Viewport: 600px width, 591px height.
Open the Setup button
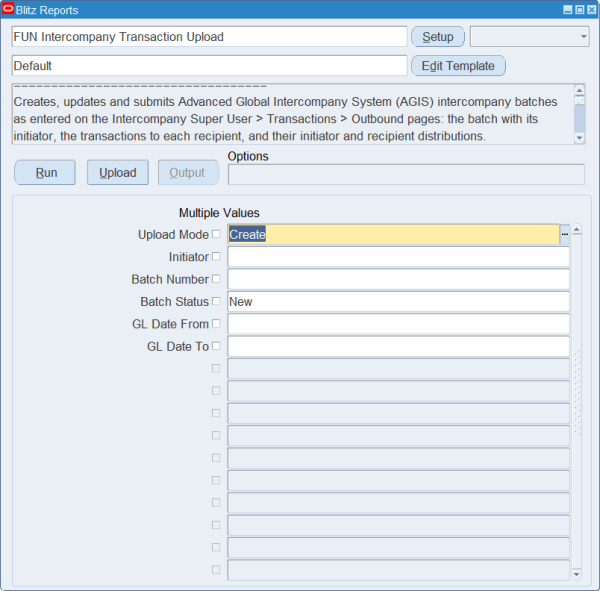tap(438, 37)
